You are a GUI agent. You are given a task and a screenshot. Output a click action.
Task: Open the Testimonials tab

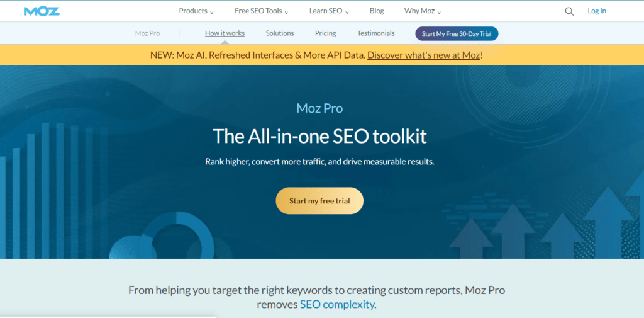pyautogui.click(x=376, y=33)
